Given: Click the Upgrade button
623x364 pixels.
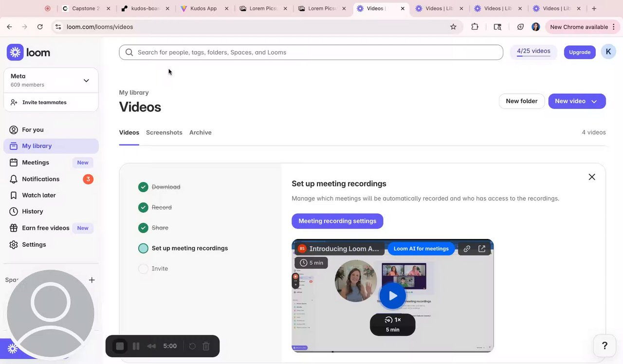Looking at the screenshot, I should pyautogui.click(x=580, y=52).
